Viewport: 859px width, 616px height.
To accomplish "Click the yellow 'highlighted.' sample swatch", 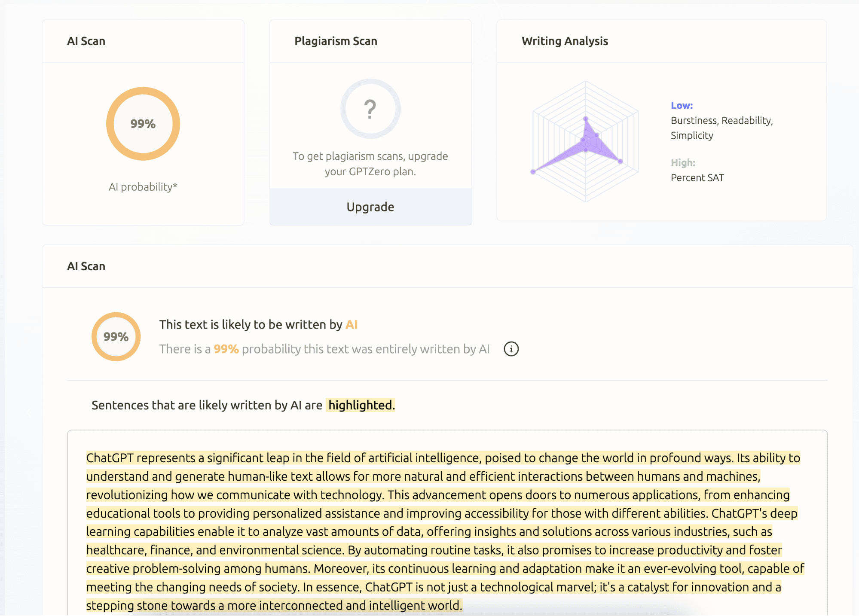I will pyautogui.click(x=361, y=405).
